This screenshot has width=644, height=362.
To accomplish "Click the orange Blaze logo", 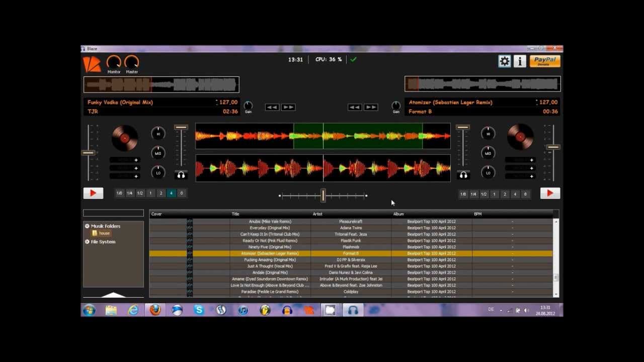I will 92,64.
